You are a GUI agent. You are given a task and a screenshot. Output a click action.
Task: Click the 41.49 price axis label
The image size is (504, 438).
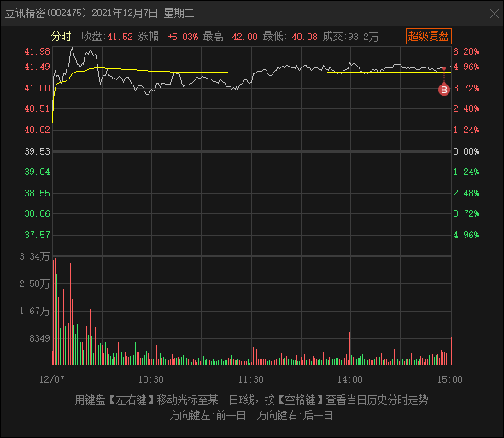coord(38,67)
